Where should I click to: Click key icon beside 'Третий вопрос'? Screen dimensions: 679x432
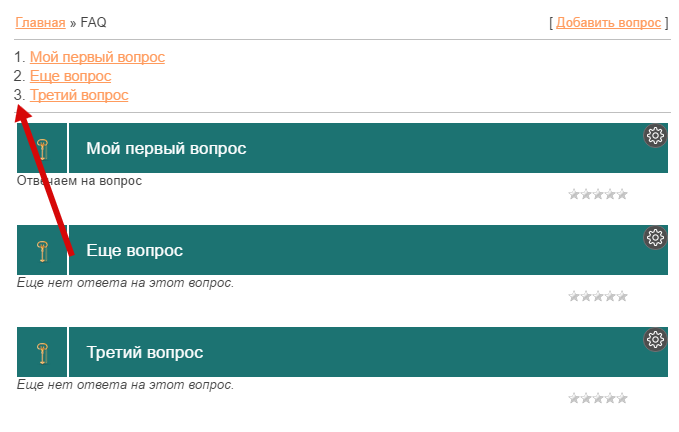coord(42,353)
